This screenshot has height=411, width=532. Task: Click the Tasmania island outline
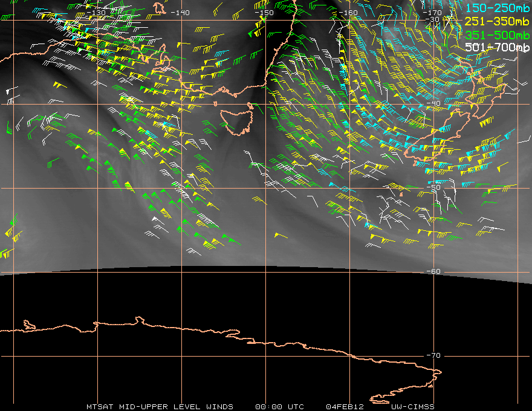(x=237, y=119)
